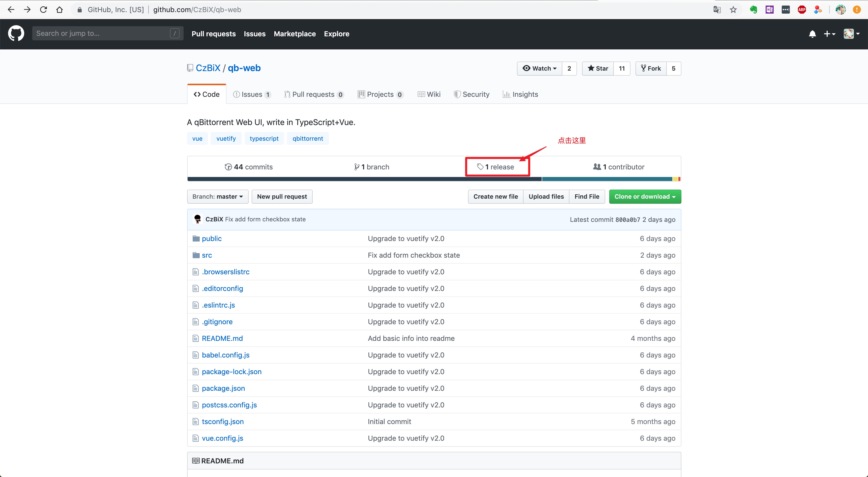Open the notifications bell
Image resolution: width=868 pixels, height=477 pixels.
812,34
